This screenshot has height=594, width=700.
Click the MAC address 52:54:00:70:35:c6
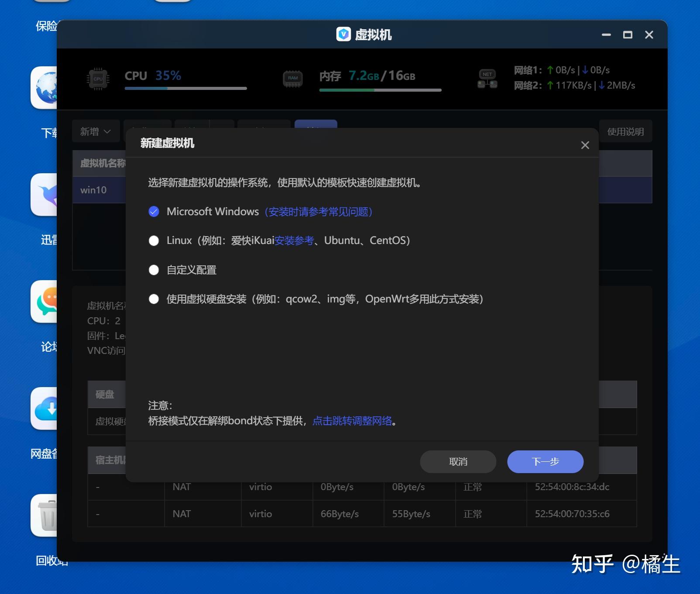(572, 514)
